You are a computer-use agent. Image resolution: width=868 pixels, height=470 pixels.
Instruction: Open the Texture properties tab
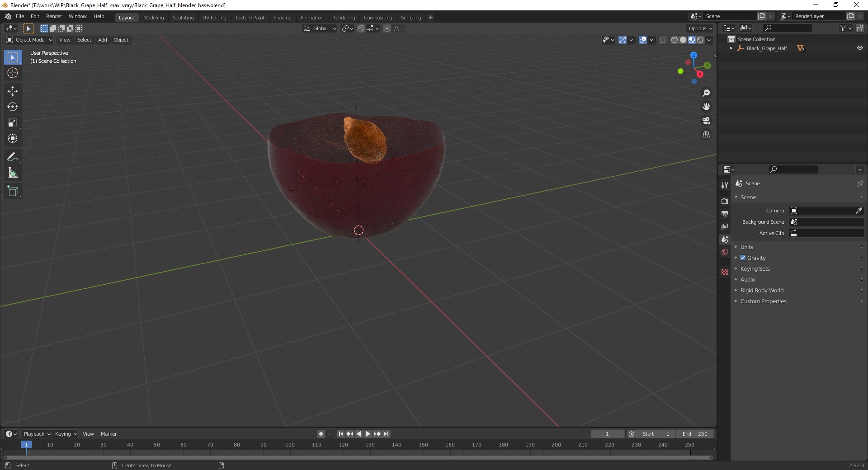(725, 272)
